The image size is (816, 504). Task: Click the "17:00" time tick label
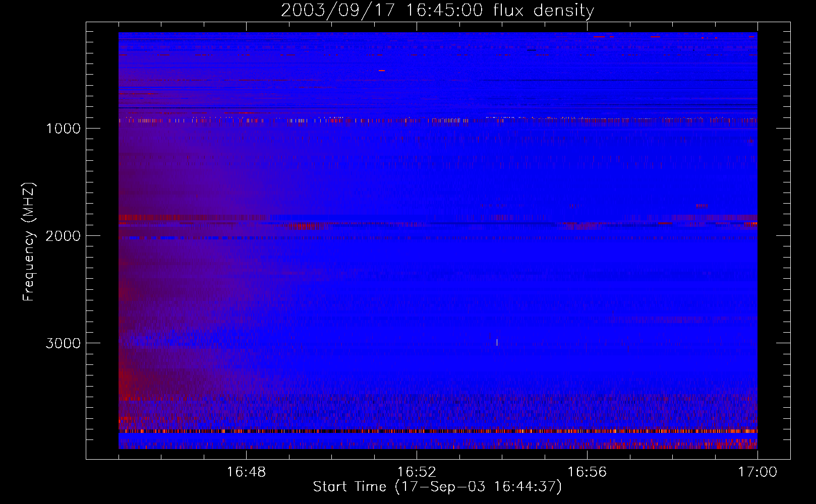(x=757, y=472)
